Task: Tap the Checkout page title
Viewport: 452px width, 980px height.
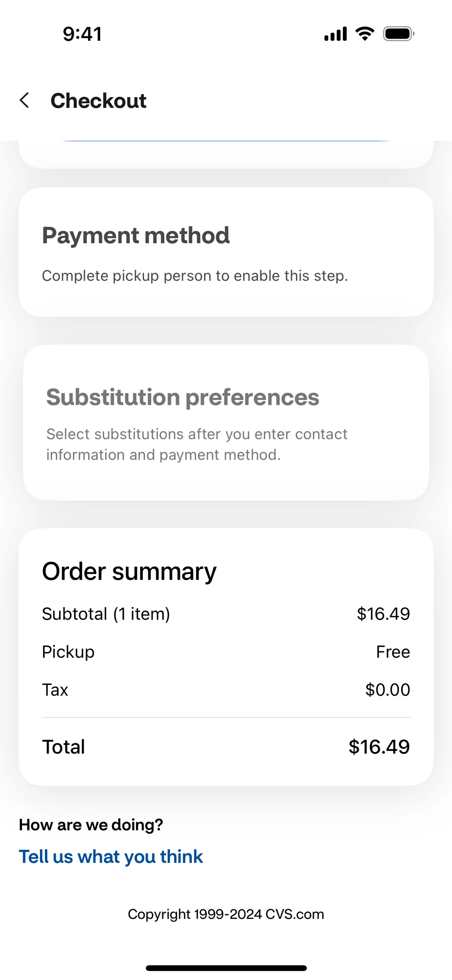Action: 99,101
